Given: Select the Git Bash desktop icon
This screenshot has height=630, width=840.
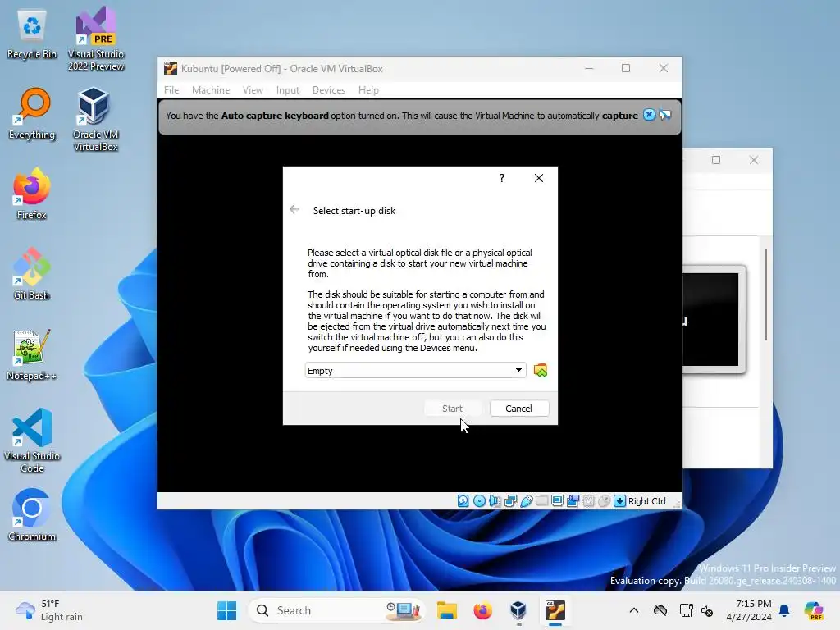Looking at the screenshot, I should click(x=32, y=274).
